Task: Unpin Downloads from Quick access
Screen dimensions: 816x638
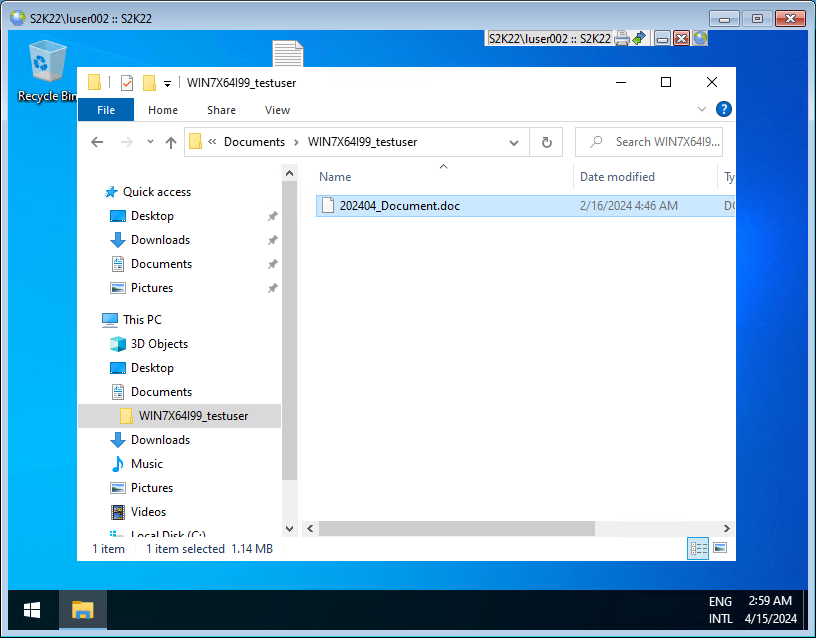Action: 272,240
